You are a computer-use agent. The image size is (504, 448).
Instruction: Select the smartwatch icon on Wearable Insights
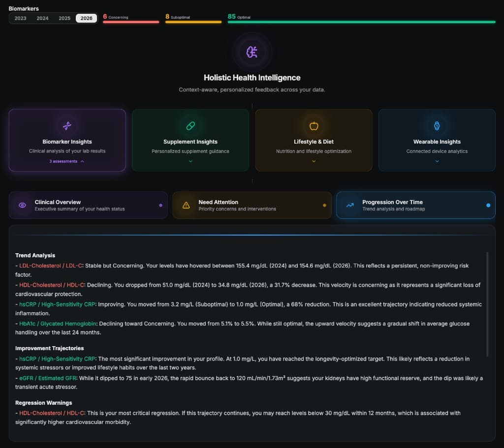437,125
